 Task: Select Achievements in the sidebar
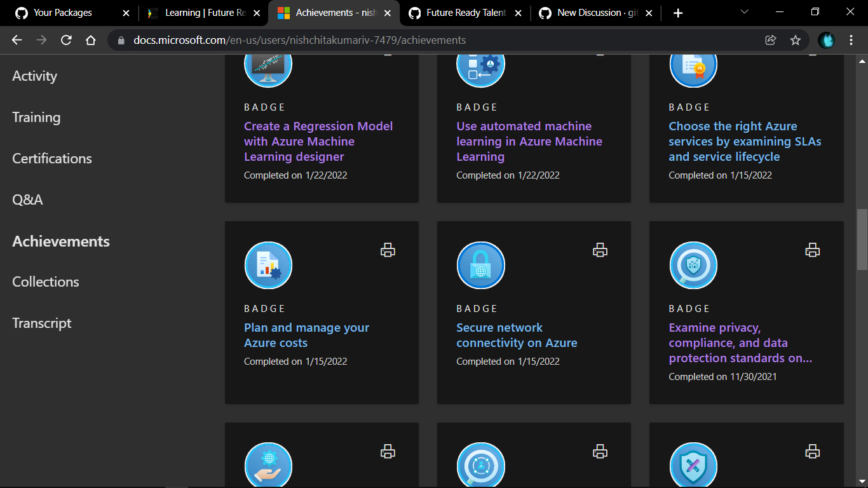coord(61,241)
